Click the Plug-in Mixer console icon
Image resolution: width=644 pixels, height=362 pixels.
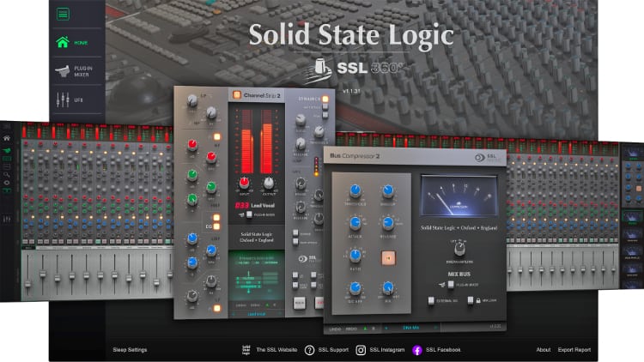[x=63, y=71]
